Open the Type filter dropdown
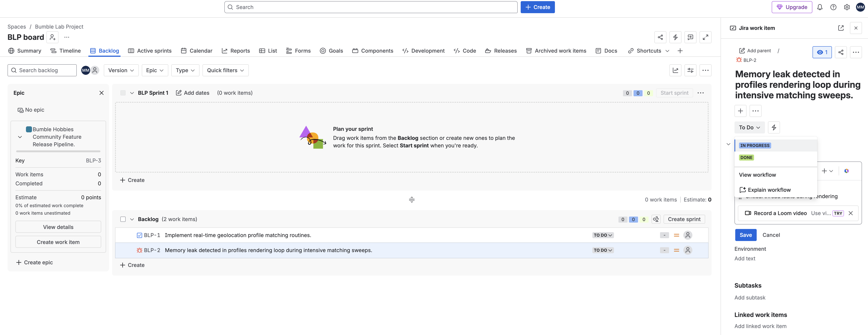The width and height of the screenshot is (868, 335). coord(185,70)
